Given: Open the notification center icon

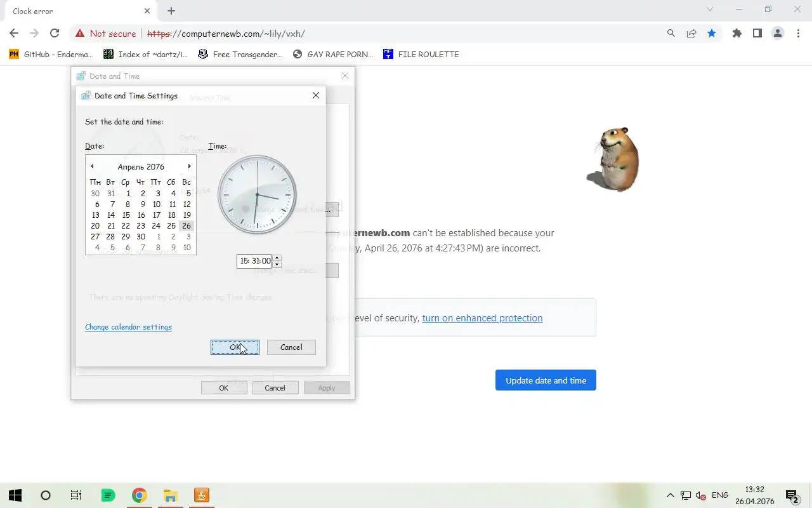Looking at the screenshot, I should click(x=792, y=495).
